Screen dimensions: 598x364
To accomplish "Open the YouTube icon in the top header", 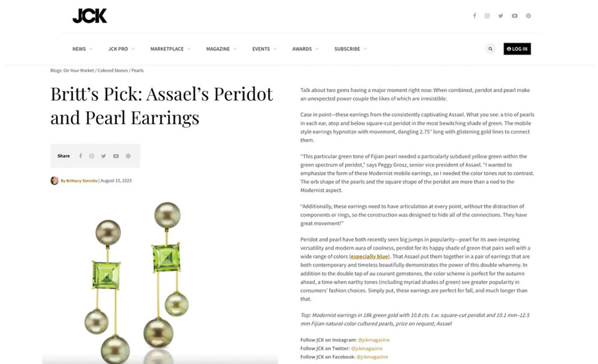I will 514,16.
